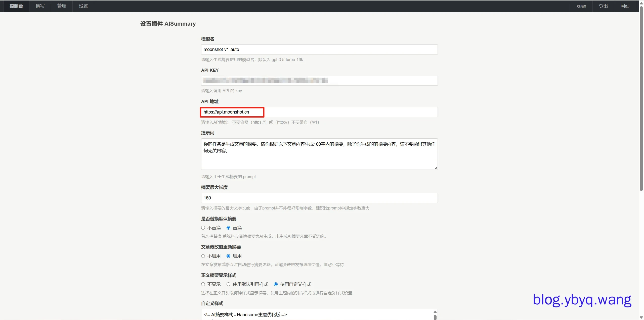Select 替换 for default summary
644x320 pixels.
(x=228, y=228)
